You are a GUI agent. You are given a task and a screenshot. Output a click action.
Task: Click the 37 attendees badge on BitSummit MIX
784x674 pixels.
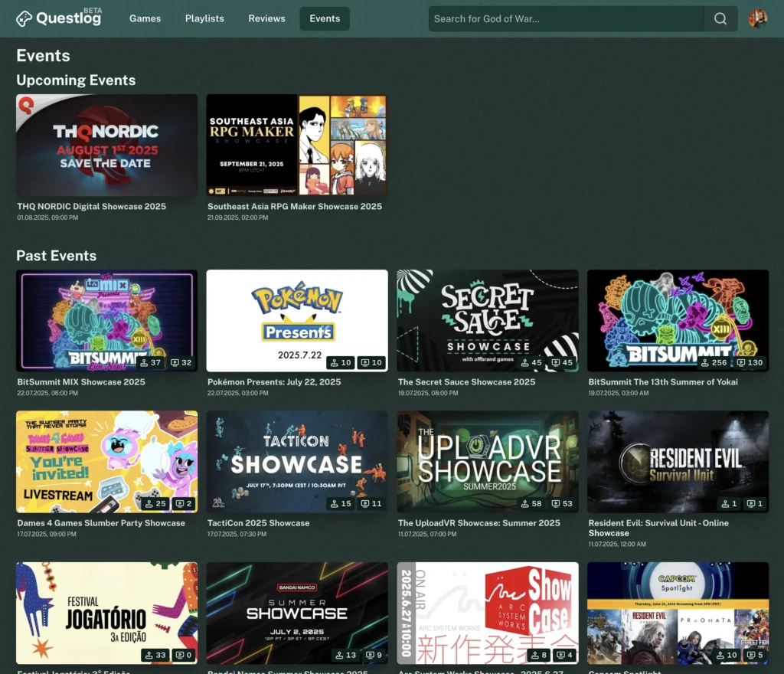click(150, 362)
